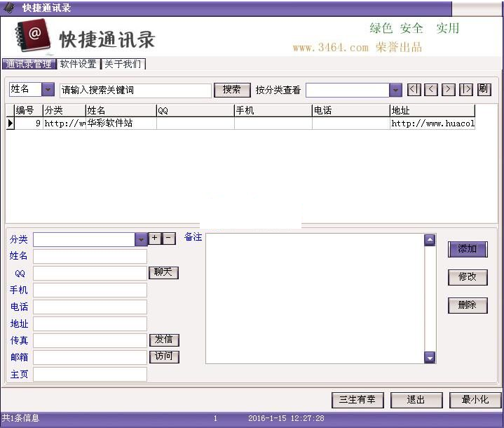
Task: Expand the 按分类查看 category filter dropdown
Action: tap(395, 91)
